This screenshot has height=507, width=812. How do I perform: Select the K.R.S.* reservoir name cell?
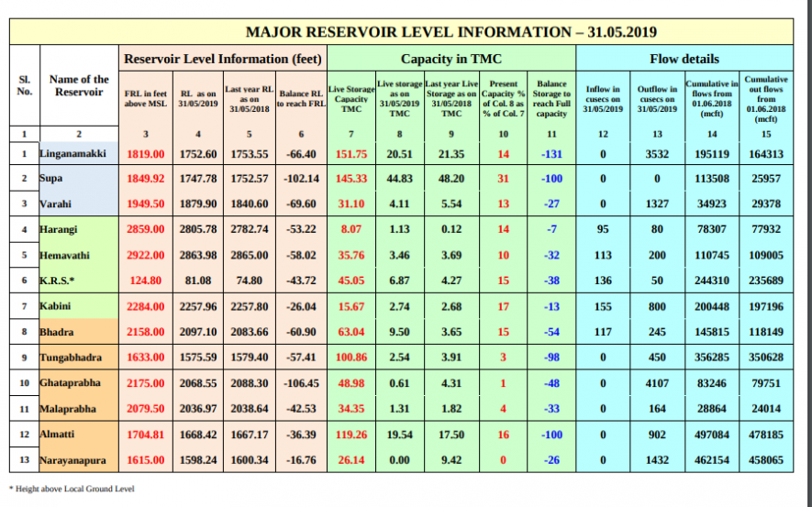[x=57, y=280]
